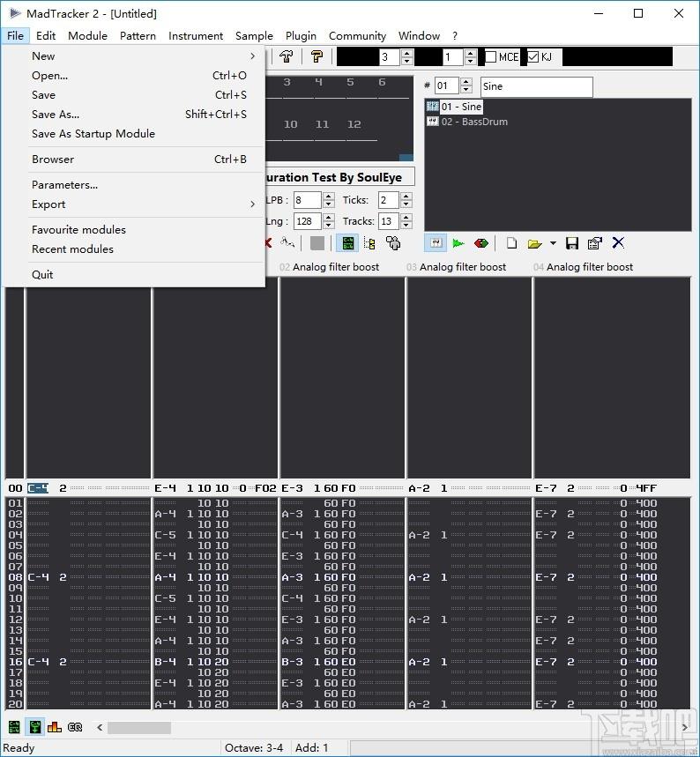Select sequence position 5 in order list

coord(350,82)
